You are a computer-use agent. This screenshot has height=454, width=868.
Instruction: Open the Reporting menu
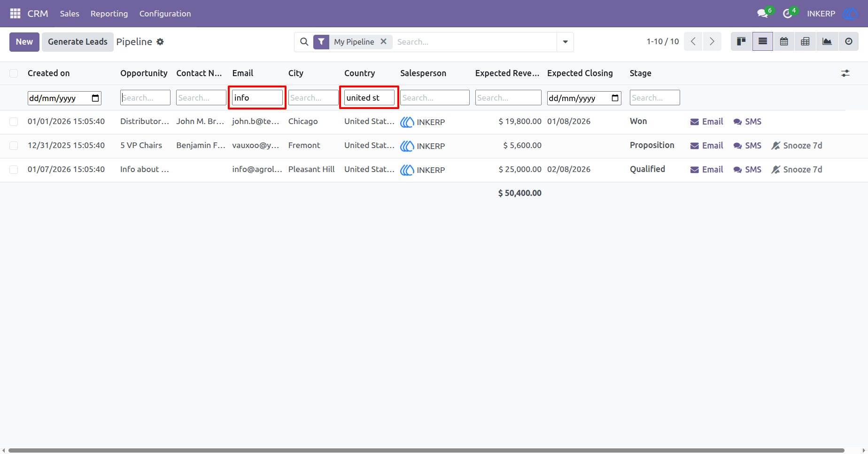pyautogui.click(x=109, y=14)
